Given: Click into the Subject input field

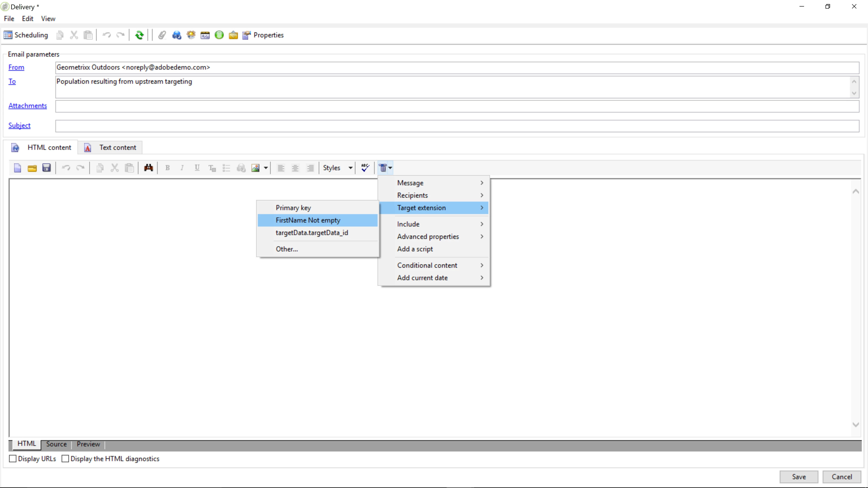Looking at the screenshot, I should (x=457, y=126).
